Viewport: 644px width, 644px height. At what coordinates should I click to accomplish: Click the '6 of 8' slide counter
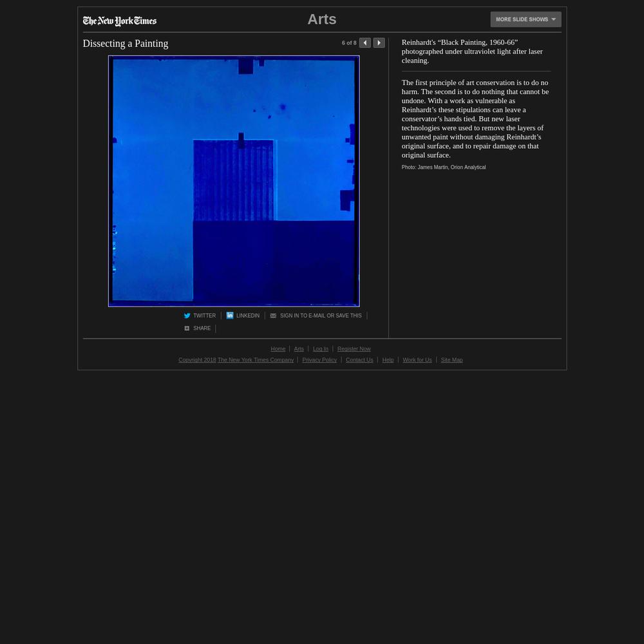349,43
